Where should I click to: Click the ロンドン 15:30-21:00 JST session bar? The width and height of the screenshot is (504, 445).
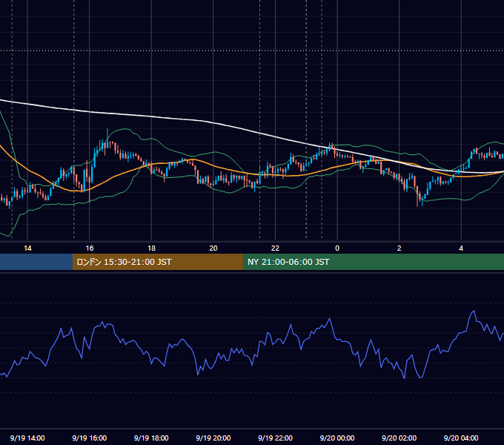click(157, 262)
